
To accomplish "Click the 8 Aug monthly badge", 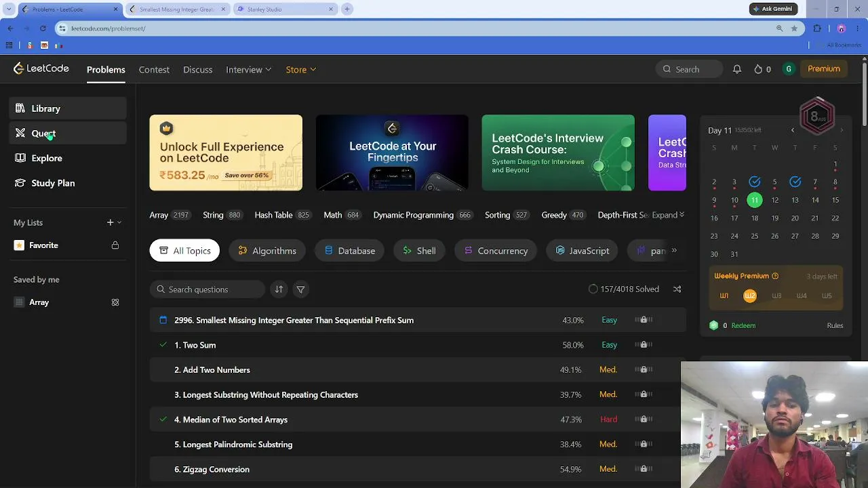I will click(x=817, y=116).
